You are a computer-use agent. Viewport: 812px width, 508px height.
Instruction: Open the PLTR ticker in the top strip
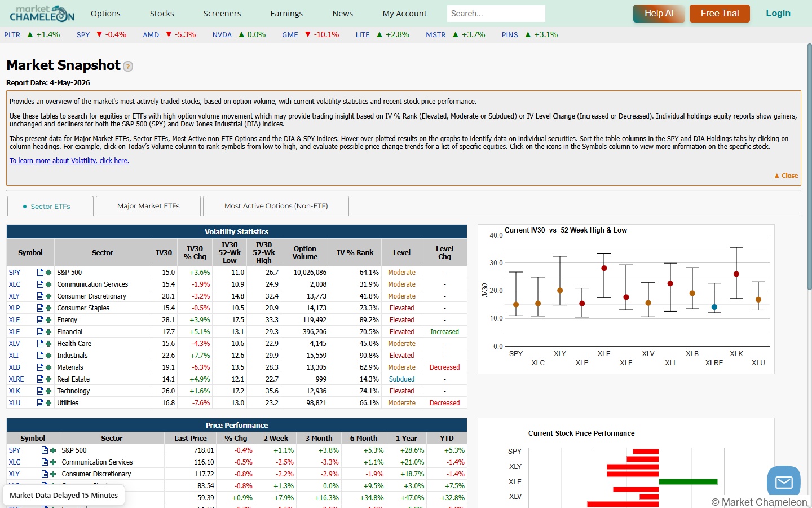click(12, 35)
